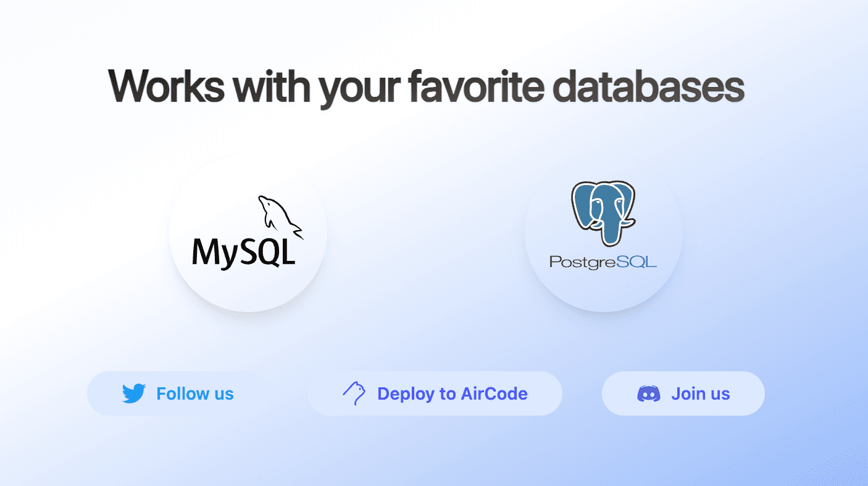Image resolution: width=868 pixels, height=486 pixels.
Task: Click the PostgreSQL wordmark under the elephant
Action: click(x=603, y=262)
